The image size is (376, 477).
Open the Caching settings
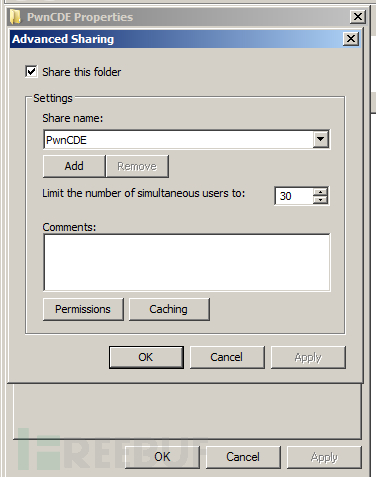pyautogui.click(x=169, y=309)
